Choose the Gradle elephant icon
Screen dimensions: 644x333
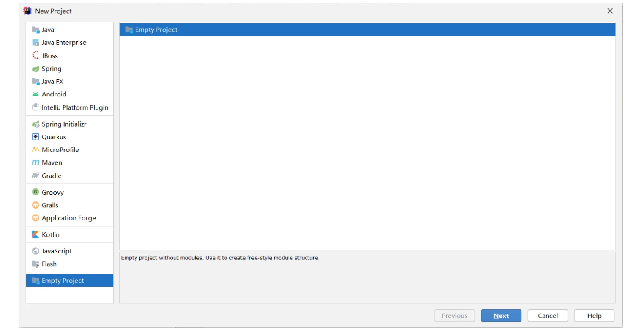(x=35, y=176)
